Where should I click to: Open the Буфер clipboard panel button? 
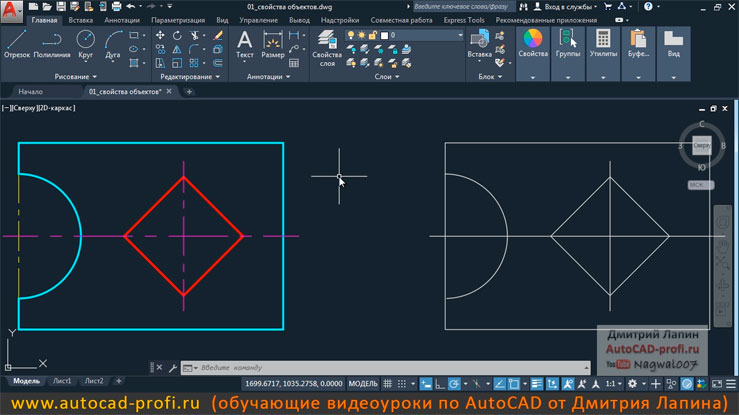point(638,54)
